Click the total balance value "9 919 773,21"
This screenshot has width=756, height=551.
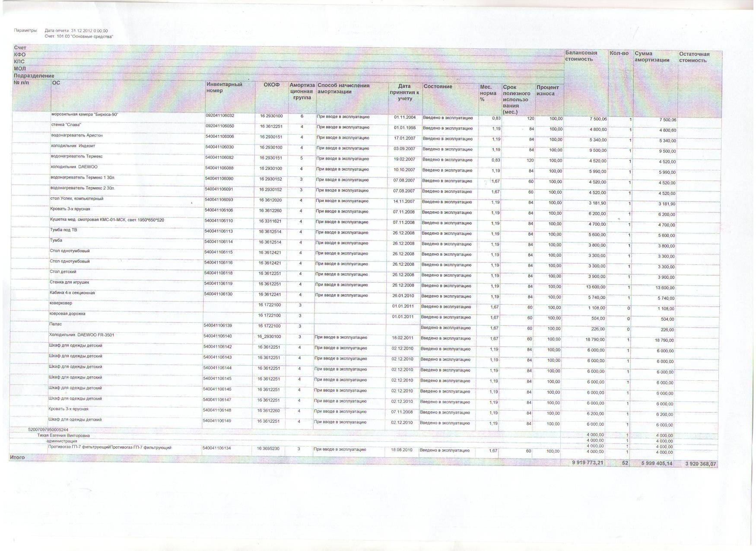click(x=588, y=462)
